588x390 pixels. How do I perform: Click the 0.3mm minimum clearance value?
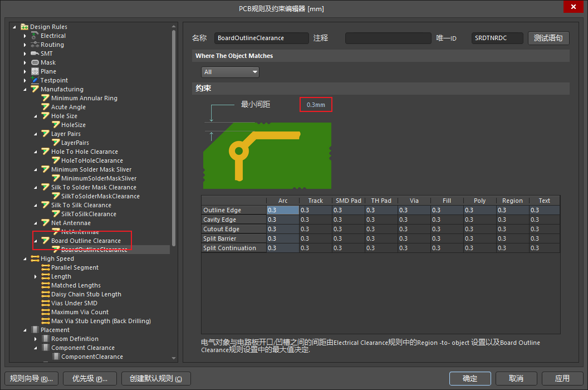point(316,105)
